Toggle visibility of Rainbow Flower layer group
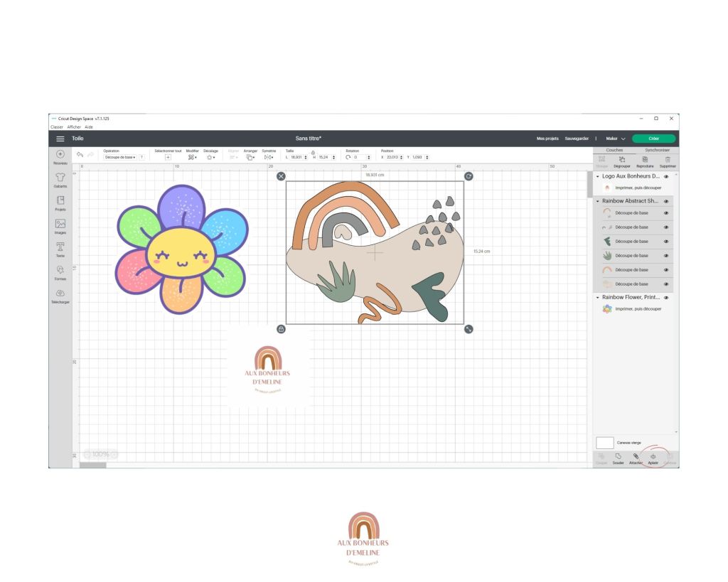This screenshot has width=728, height=582. point(666,298)
